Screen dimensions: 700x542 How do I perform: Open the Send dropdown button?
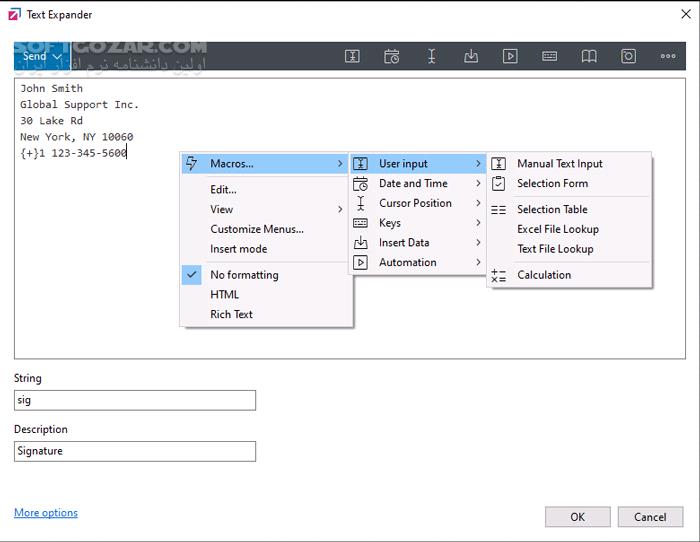(42, 56)
